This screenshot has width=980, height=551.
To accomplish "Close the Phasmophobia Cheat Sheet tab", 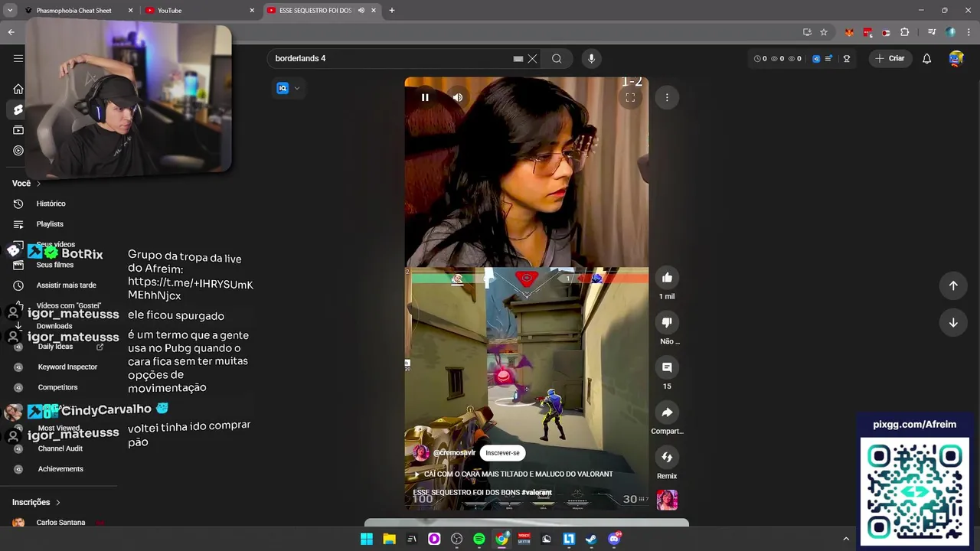I will coord(130,11).
